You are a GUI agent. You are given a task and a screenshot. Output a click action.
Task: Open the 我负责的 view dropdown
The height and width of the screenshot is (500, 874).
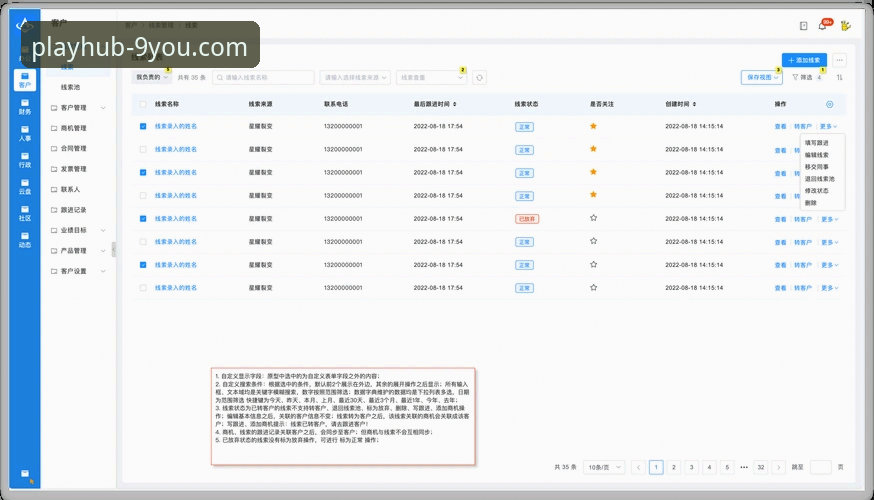[x=152, y=77]
